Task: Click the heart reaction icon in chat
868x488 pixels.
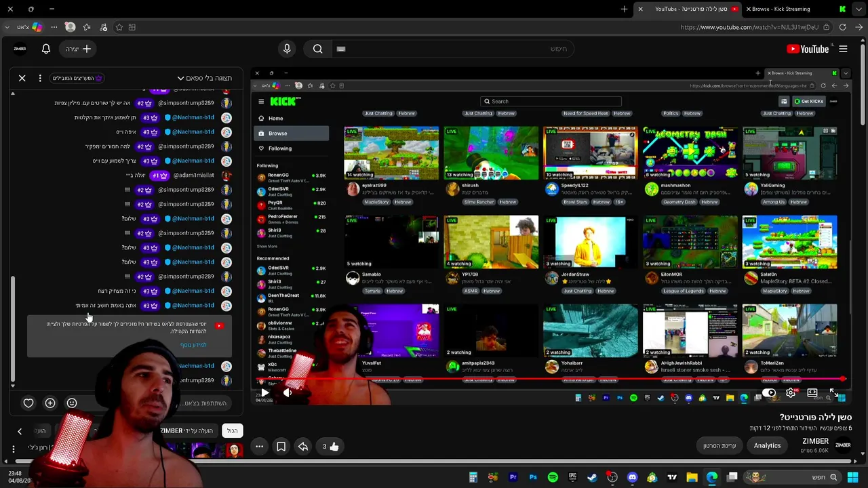Action: pyautogui.click(x=28, y=403)
